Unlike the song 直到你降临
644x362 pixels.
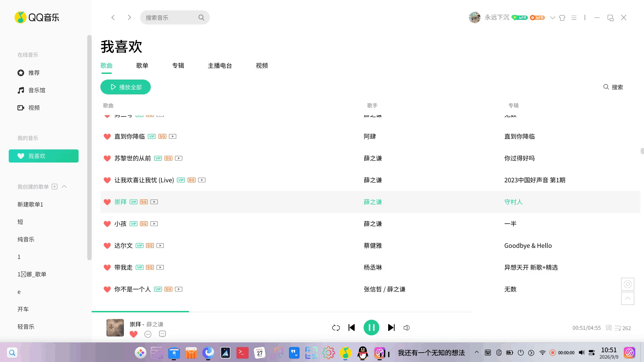(107, 136)
